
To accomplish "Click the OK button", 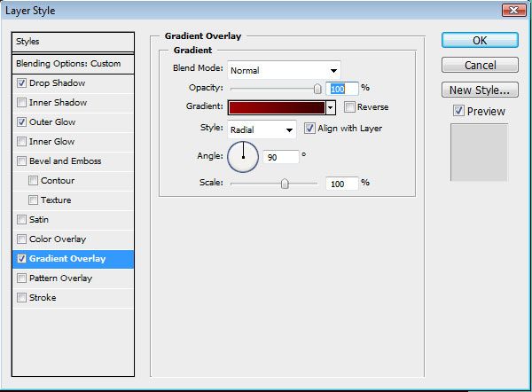I will pos(480,41).
